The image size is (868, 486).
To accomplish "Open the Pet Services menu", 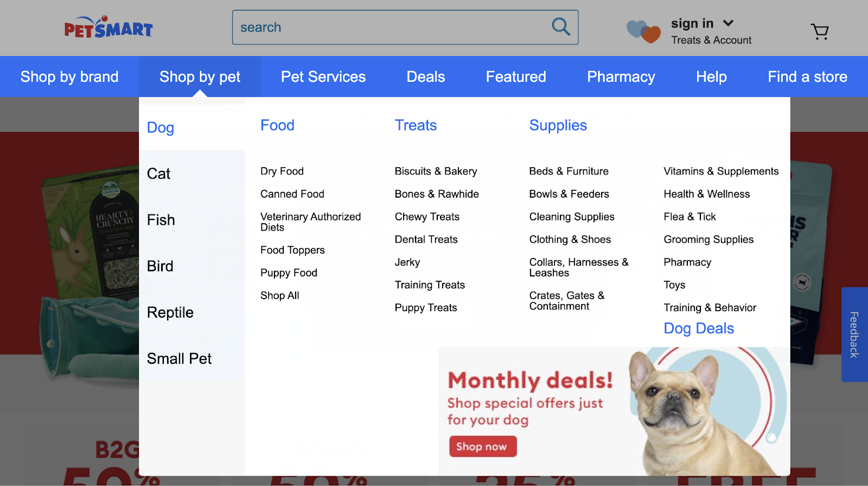I will (323, 77).
